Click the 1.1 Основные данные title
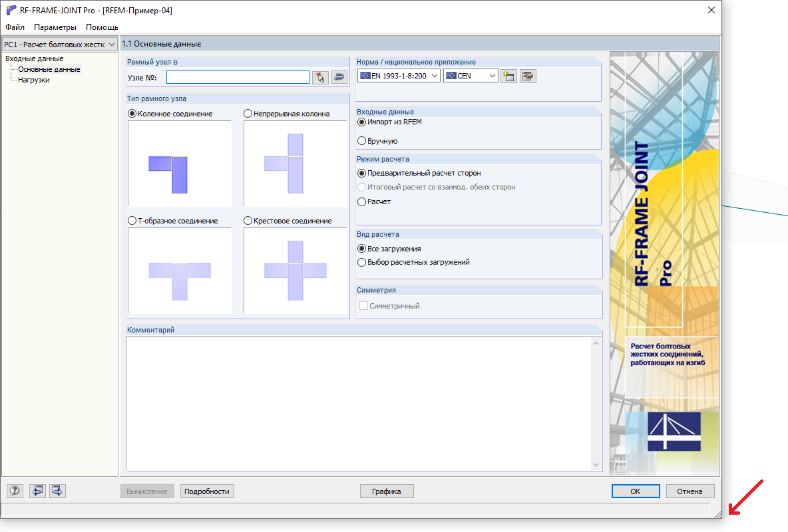This screenshot has height=532, width=788. (x=161, y=44)
